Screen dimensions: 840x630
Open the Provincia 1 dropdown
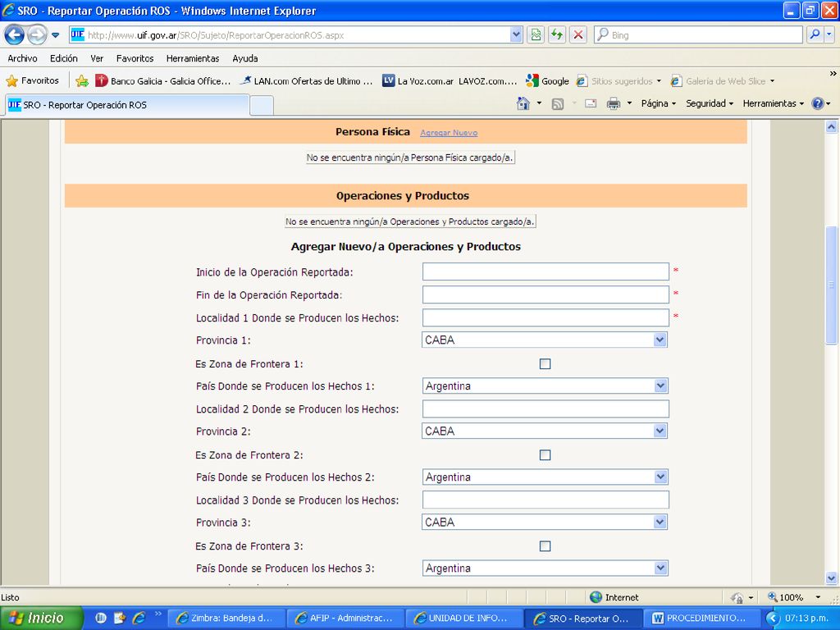(x=545, y=340)
